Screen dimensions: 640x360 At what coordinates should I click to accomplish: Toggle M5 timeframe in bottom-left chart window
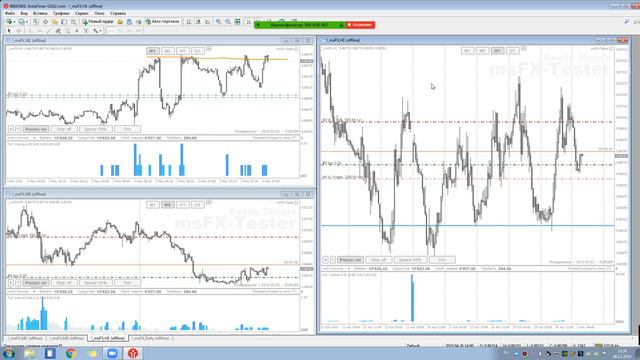[x=168, y=204]
